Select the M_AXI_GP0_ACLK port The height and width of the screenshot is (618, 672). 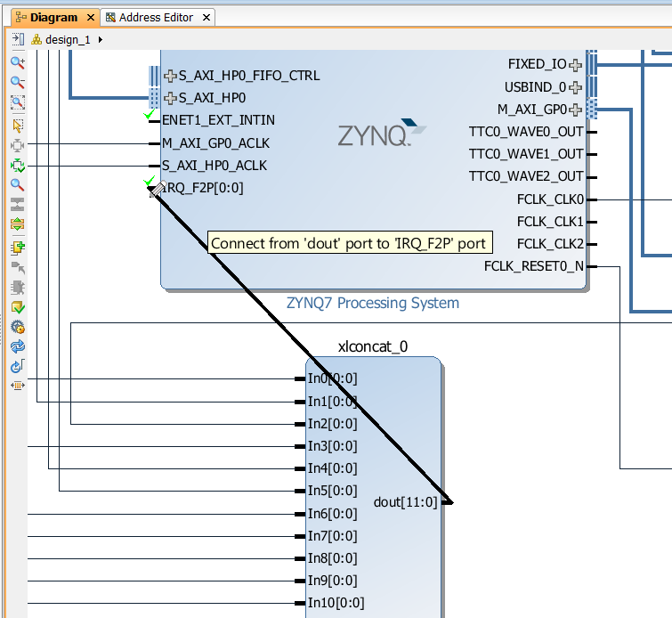point(215,143)
